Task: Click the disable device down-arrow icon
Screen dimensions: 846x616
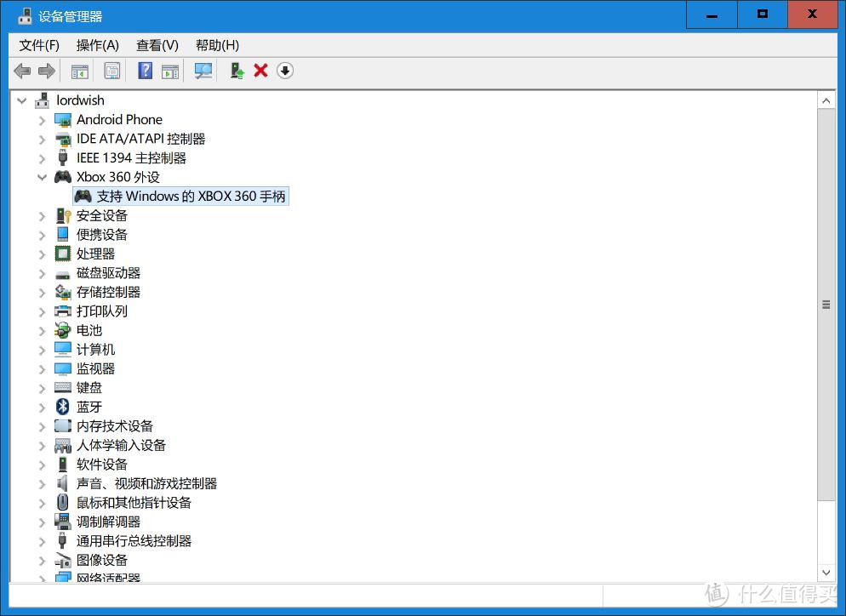Action: tap(285, 71)
